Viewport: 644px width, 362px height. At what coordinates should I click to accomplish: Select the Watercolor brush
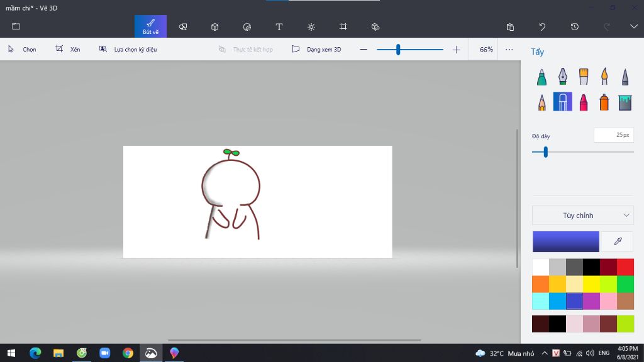pyautogui.click(x=604, y=77)
